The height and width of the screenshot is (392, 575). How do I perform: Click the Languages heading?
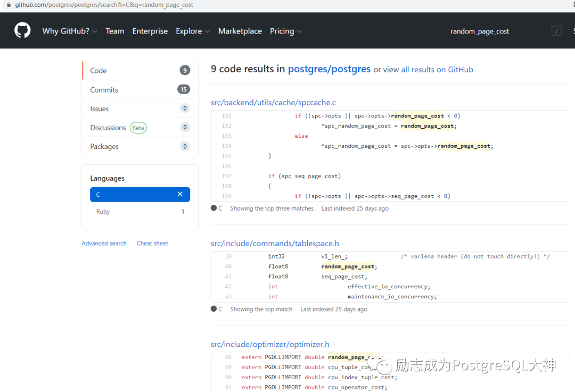[x=108, y=178]
